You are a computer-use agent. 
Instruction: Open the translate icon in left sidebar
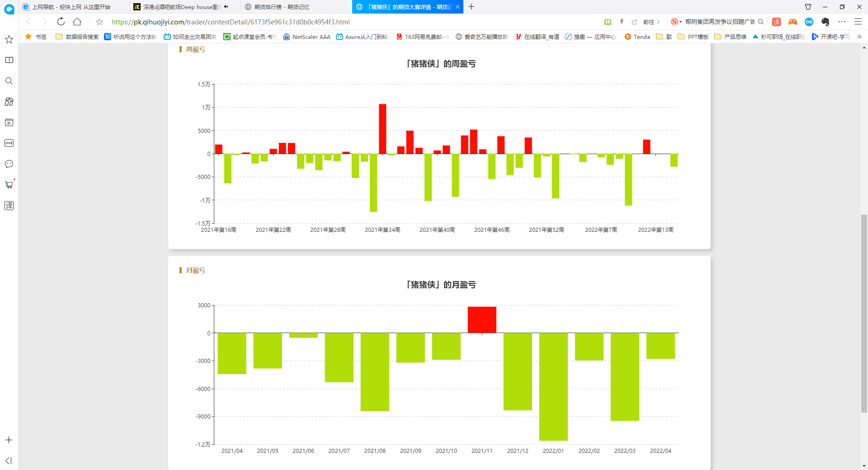pos(9,206)
